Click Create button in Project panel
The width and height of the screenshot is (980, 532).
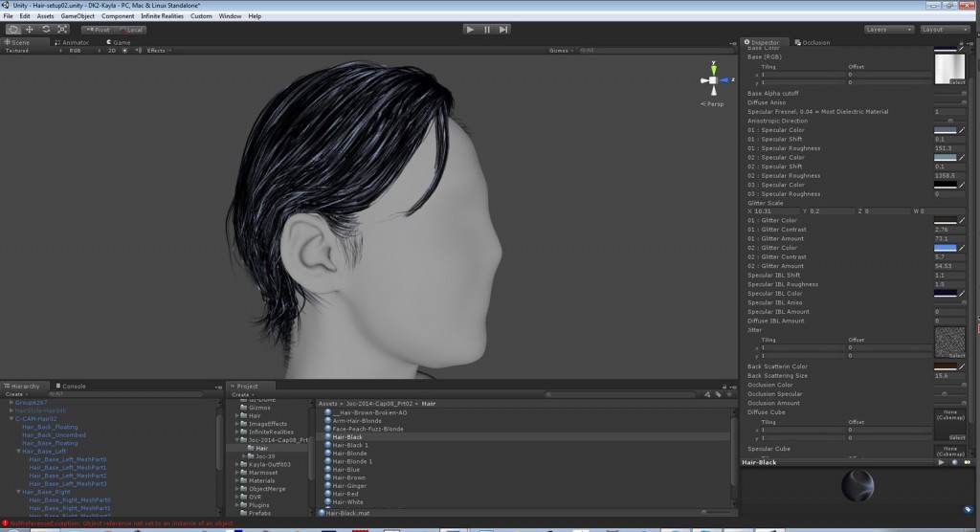click(242, 394)
